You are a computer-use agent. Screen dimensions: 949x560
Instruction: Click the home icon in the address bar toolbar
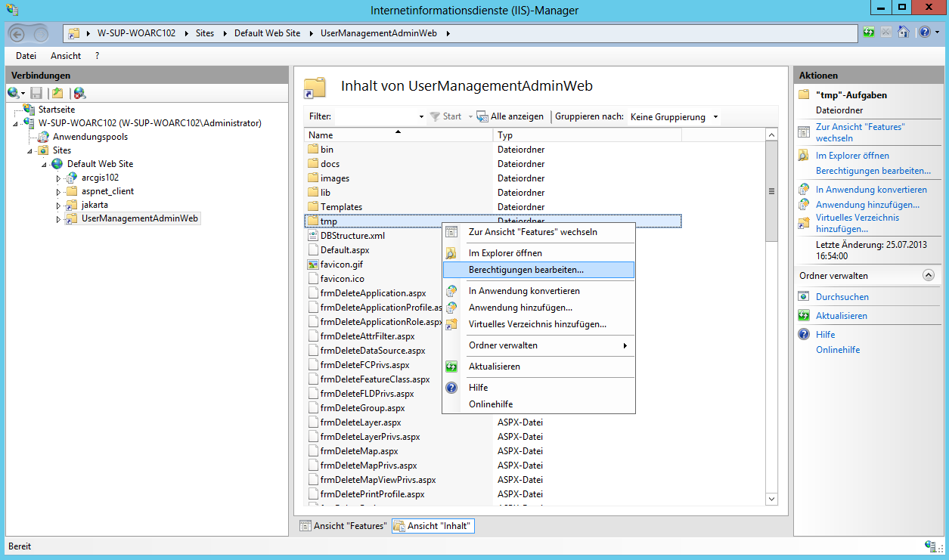coord(903,32)
